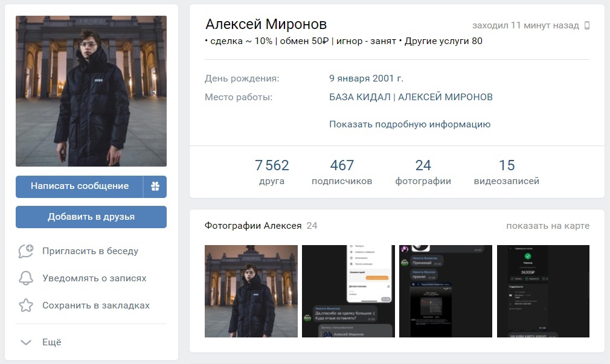Open first photo thumbnail of man in coat
Image resolution: width=610 pixels, height=364 pixels.
pos(251,291)
